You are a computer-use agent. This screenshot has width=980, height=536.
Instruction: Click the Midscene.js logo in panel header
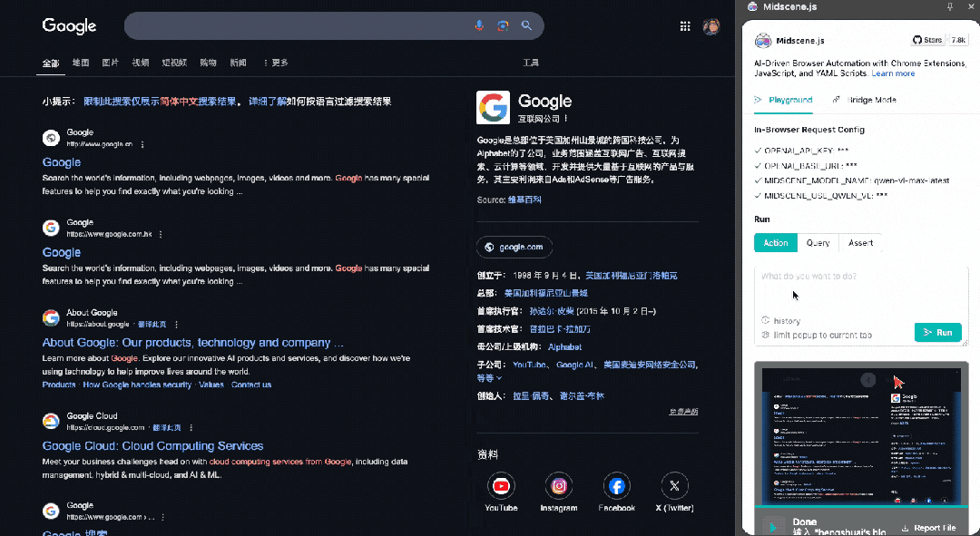(x=763, y=41)
